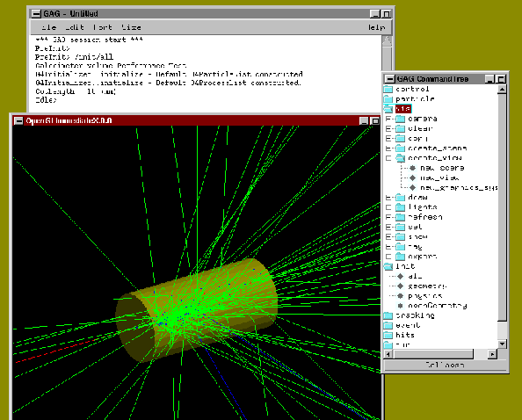This screenshot has width=522, height=420.
Task: Select the control folder icon
Action: (x=388, y=90)
